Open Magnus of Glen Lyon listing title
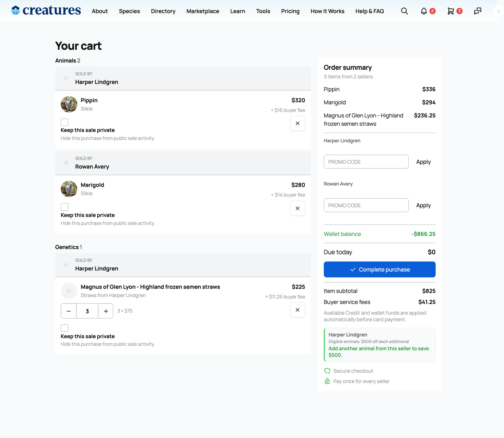This screenshot has width=504, height=438. tap(150, 287)
